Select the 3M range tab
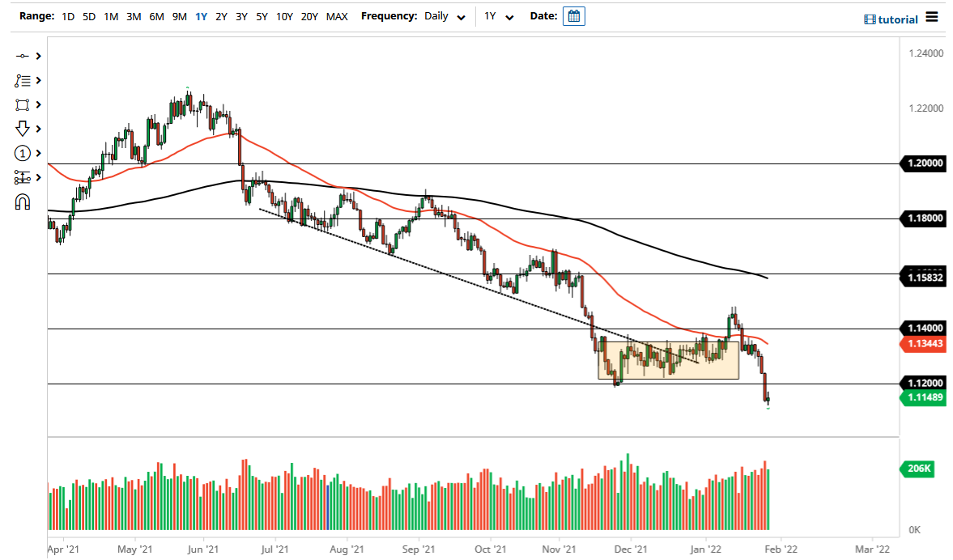This screenshot has height=560, width=953. click(x=134, y=16)
